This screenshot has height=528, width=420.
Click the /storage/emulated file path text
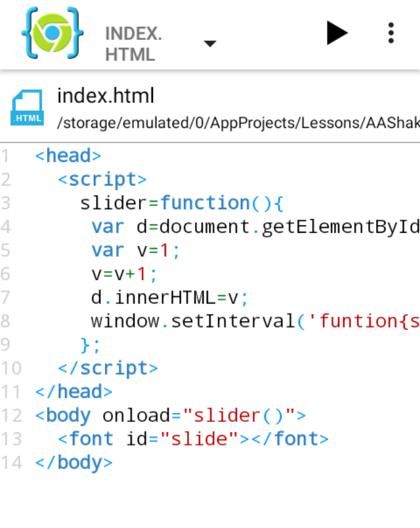tap(238, 122)
